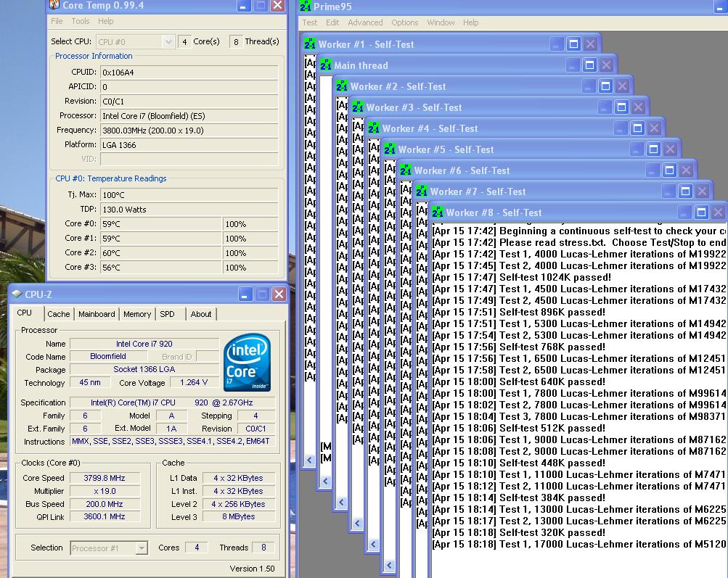The image size is (728, 578).
Task: Click the QPI Link value 3600.1 MHz
Action: 105,516
